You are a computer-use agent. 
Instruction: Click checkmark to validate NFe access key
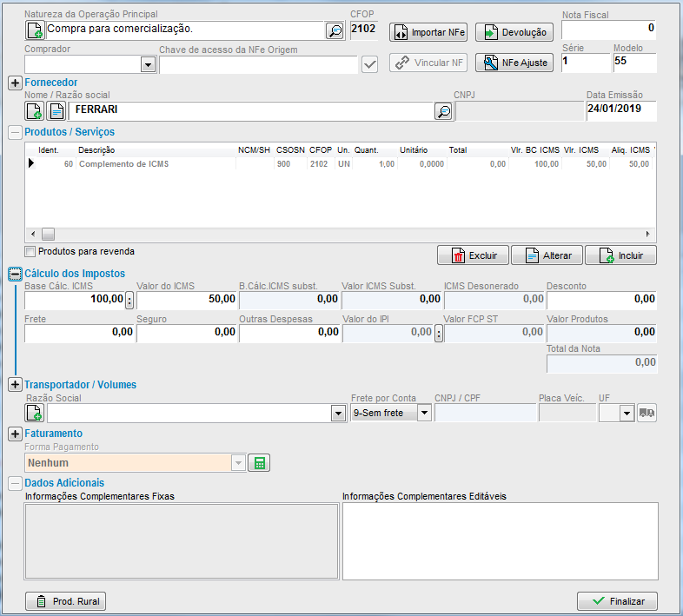tap(369, 64)
